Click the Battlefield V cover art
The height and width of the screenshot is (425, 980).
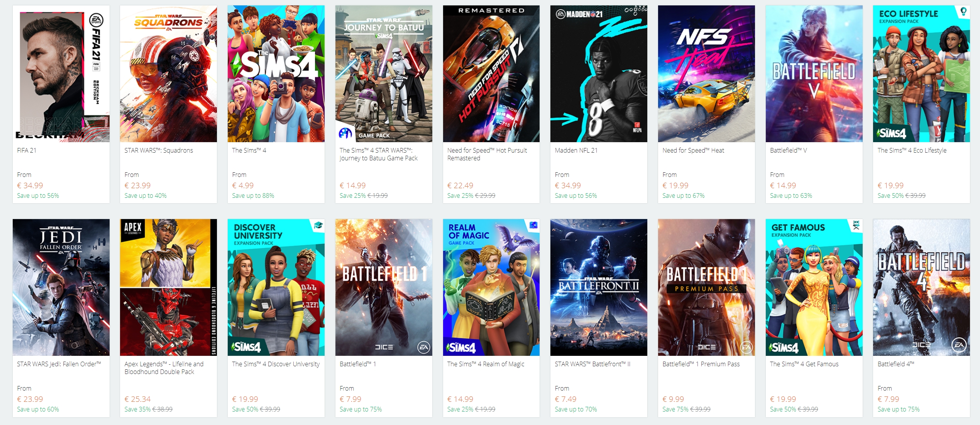tap(814, 73)
